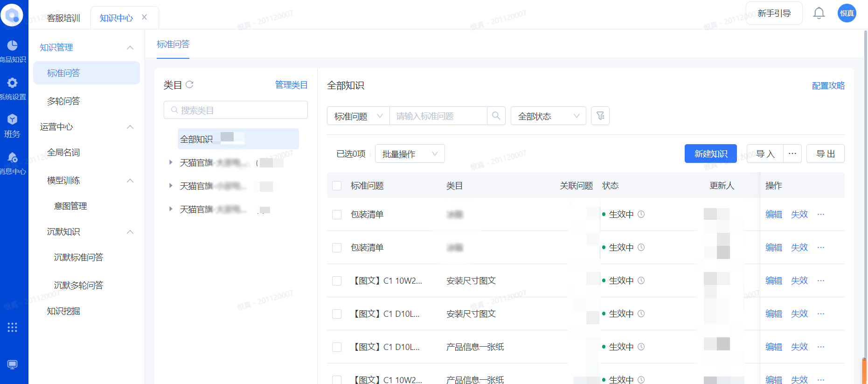
Task: Click the app grid icon in sidebar
Action: (x=13, y=327)
